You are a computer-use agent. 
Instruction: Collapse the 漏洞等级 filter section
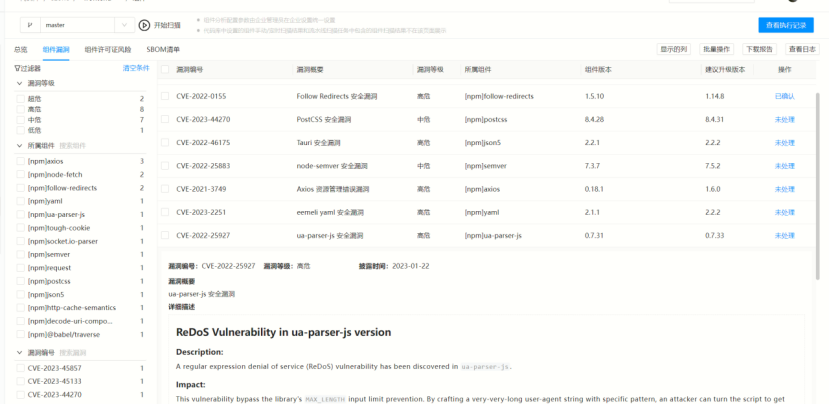[19, 84]
